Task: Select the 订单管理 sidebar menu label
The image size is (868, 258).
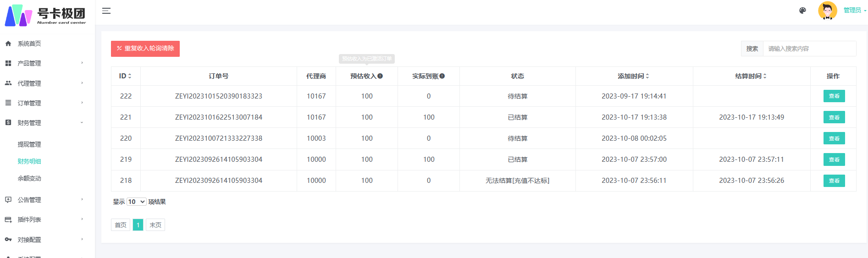Action: pyautogui.click(x=29, y=103)
